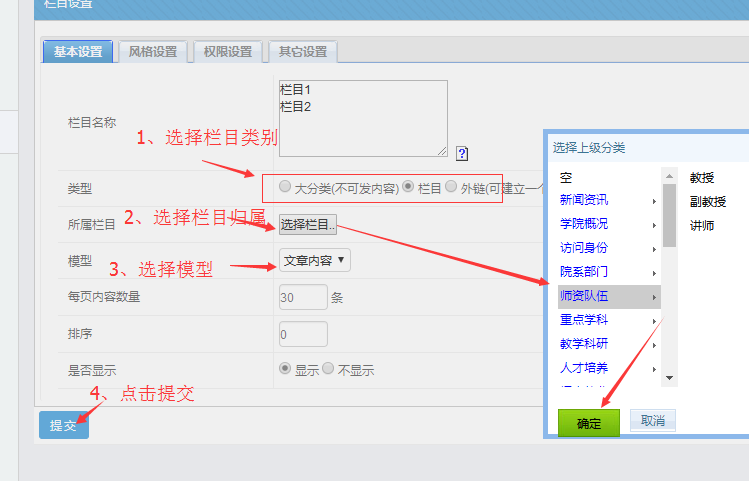
Task: Expand the 教学科研 category arrow
Action: click(x=654, y=345)
